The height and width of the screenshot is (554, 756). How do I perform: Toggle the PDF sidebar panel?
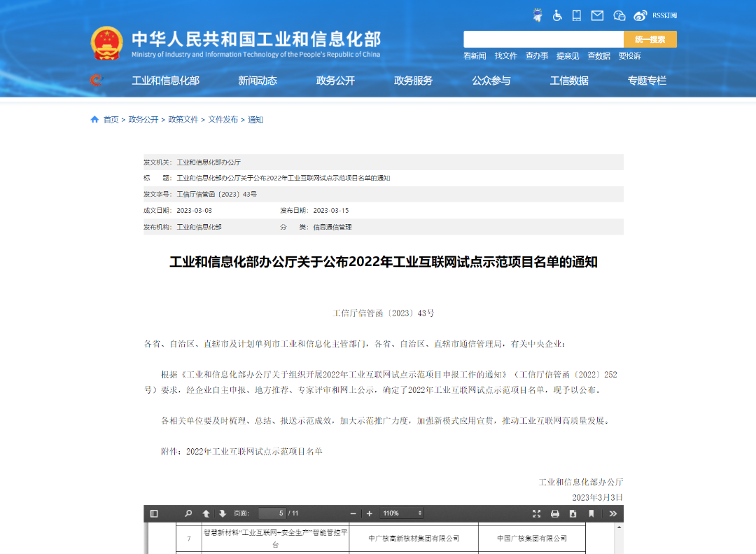point(154,513)
